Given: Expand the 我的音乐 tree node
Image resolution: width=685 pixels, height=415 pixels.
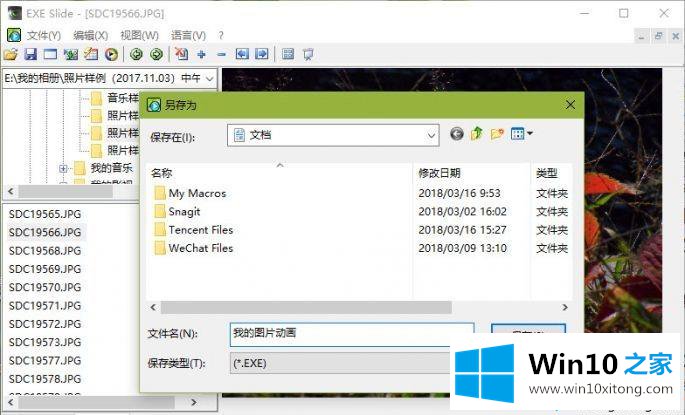Looking at the screenshot, I should pyautogui.click(x=63, y=168).
